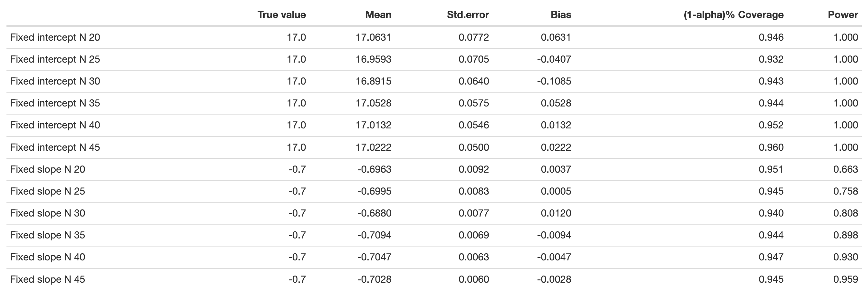Screen dimensions: 868x293
Task: Select the Fixed intercept N 45 row label
Action: [x=55, y=147]
